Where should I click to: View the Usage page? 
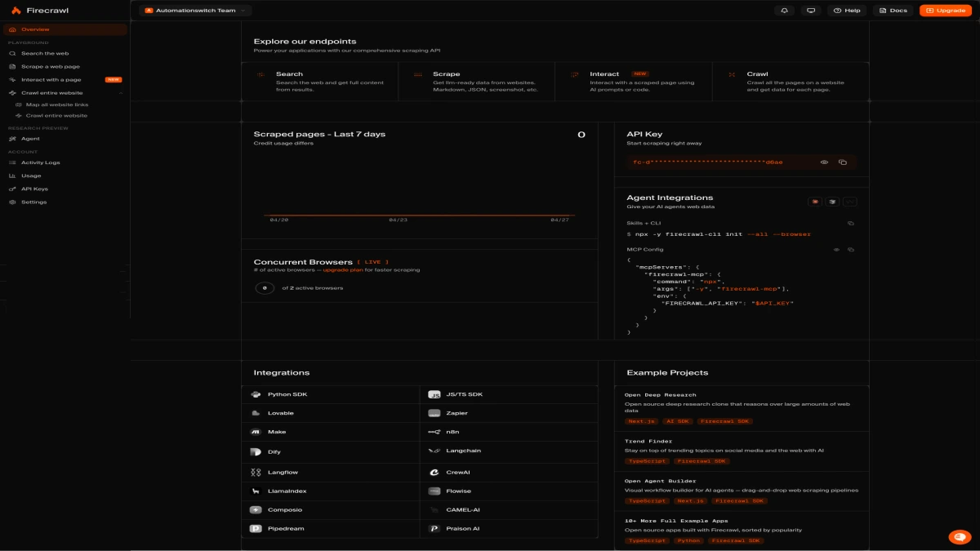33,176
